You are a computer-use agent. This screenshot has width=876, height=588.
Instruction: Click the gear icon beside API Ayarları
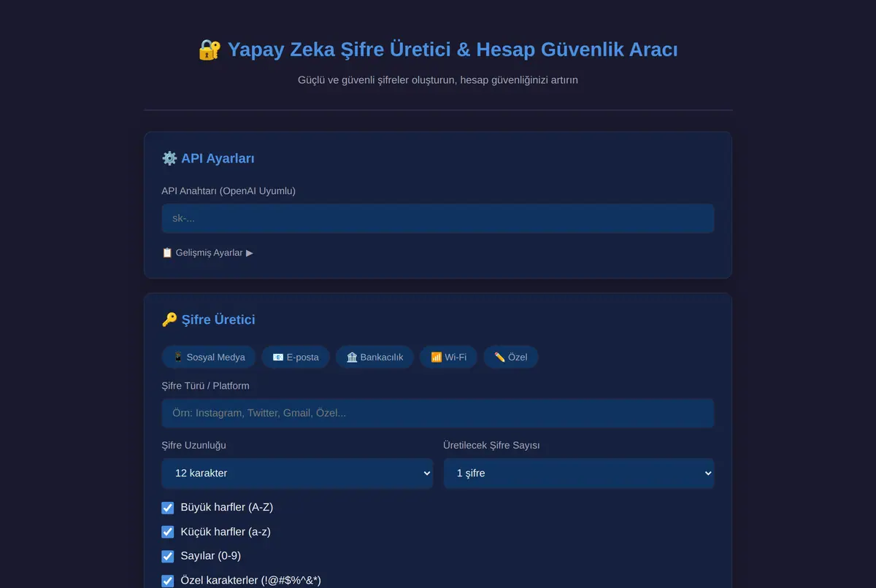click(169, 158)
